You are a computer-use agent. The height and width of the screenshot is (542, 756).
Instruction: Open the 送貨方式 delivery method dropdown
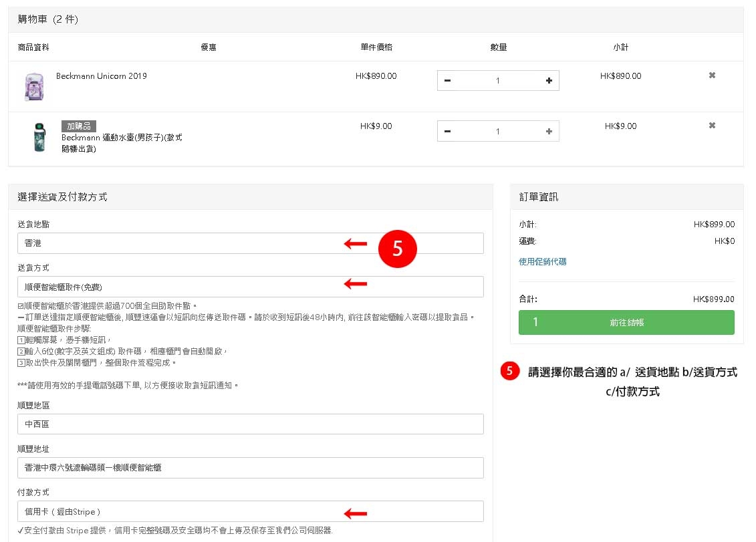(x=250, y=287)
